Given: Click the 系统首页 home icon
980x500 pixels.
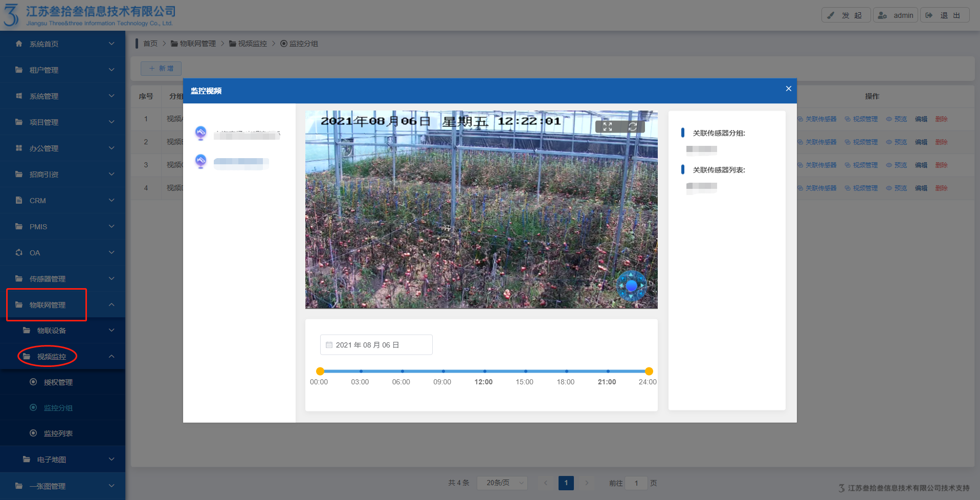Looking at the screenshot, I should pyautogui.click(x=19, y=44).
